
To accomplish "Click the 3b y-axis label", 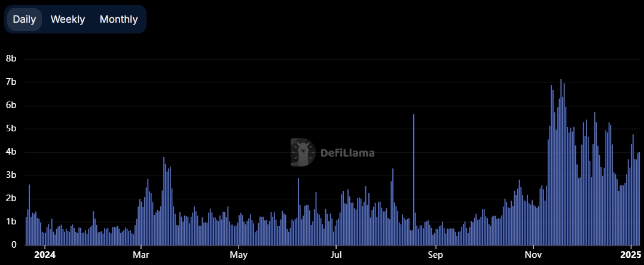I will click(x=11, y=175).
